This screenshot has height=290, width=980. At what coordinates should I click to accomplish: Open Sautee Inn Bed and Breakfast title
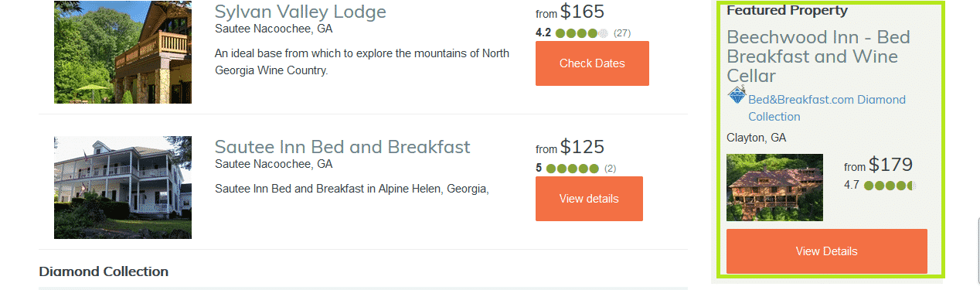[342, 147]
